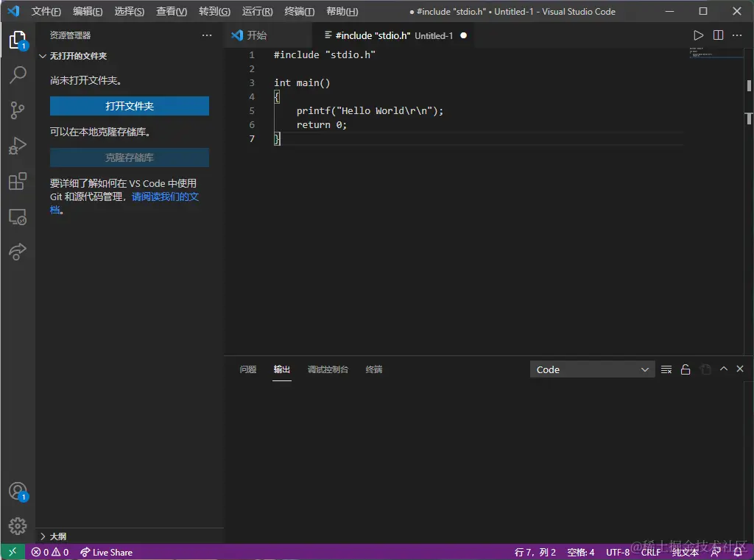
Task: Click the return 0; code line
Action: coord(321,124)
